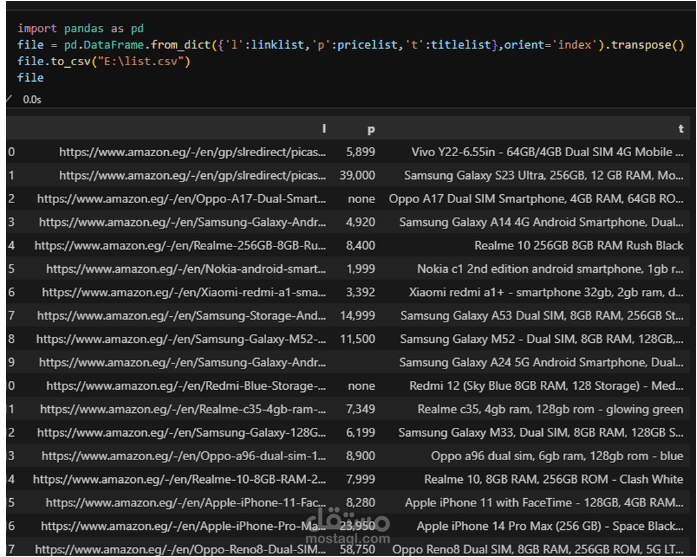This screenshot has width=697, height=557.
Task: Select the price cell 6,199
Action: 361,433
